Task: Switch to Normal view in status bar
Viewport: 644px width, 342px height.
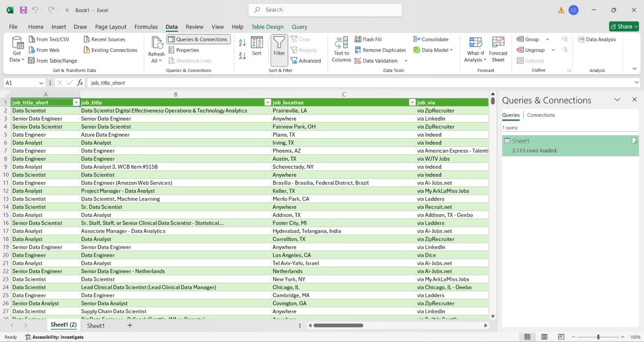Action: coord(528,337)
